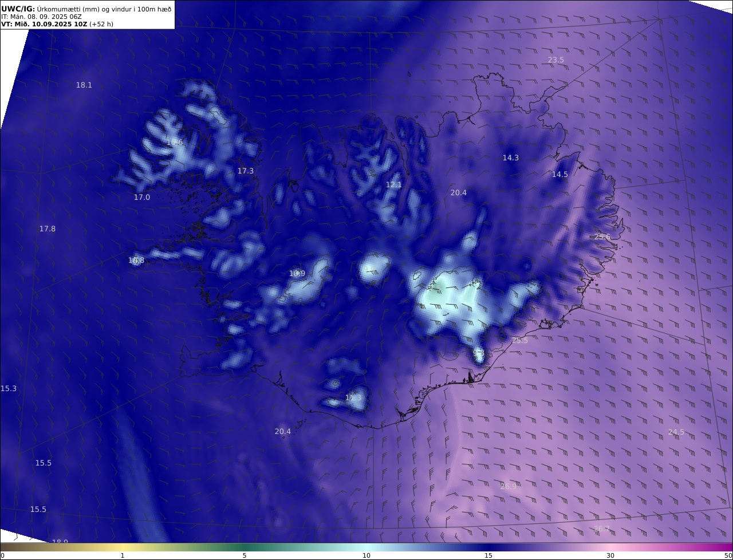
Task: Select the 14.3 value label
Action: (511, 158)
